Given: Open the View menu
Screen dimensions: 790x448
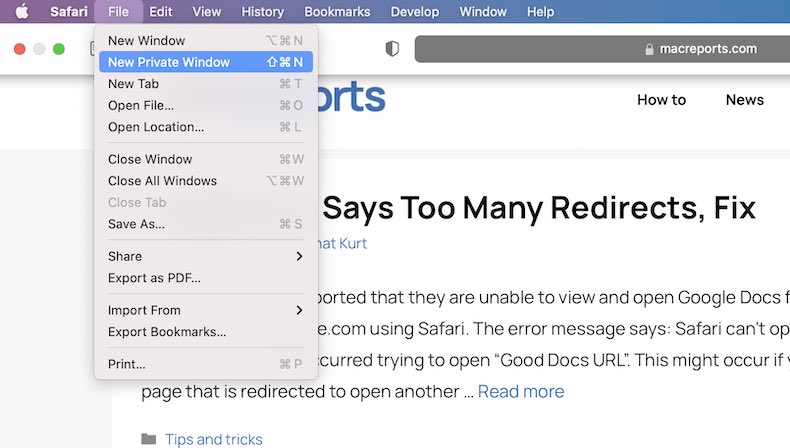Looking at the screenshot, I should point(207,11).
